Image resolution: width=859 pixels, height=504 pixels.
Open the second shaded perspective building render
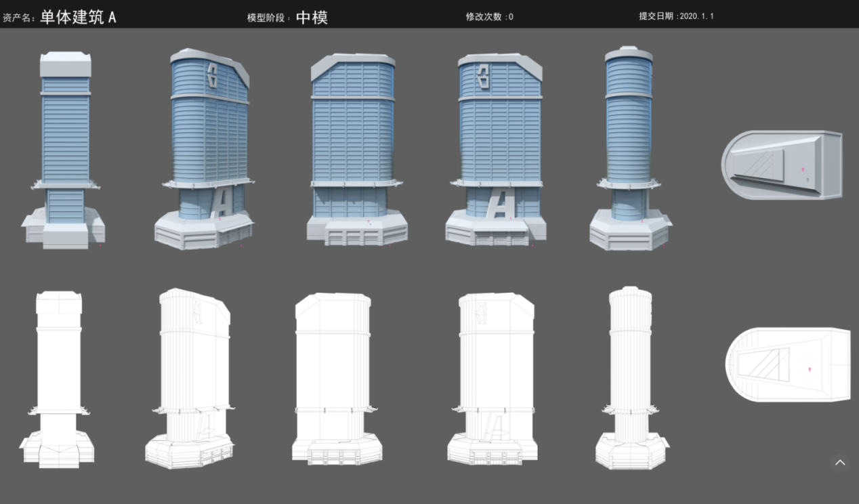click(x=205, y=149)
